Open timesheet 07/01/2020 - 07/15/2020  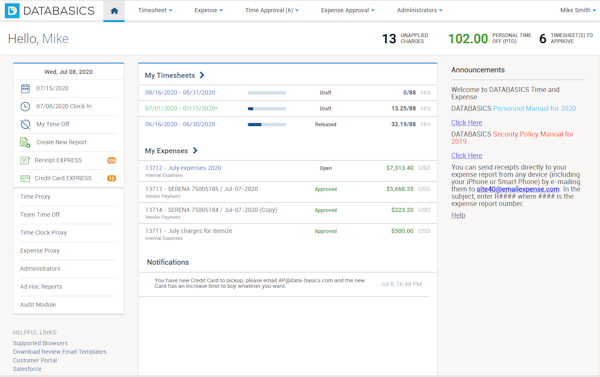[181, 108]
